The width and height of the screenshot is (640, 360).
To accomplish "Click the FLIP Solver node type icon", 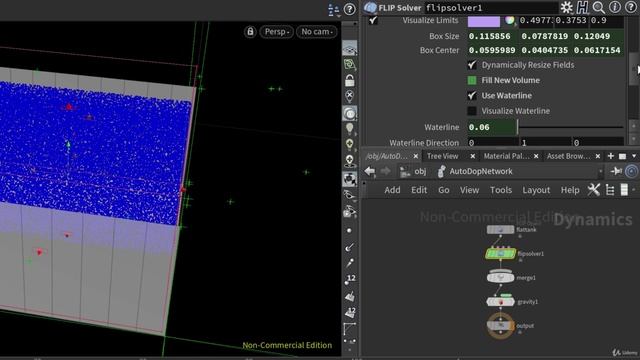I will click(x=370, y=7).
